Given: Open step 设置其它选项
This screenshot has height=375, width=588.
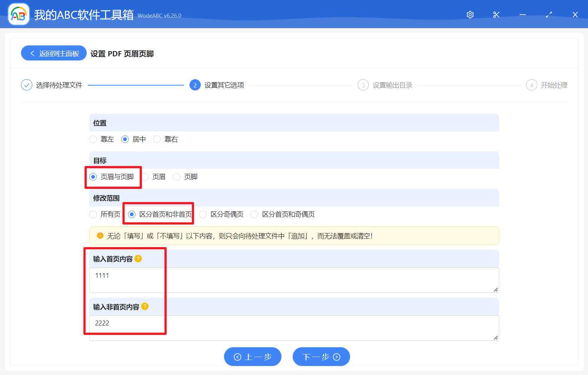Looking at the screenshot, I should [x=224, y=85].
